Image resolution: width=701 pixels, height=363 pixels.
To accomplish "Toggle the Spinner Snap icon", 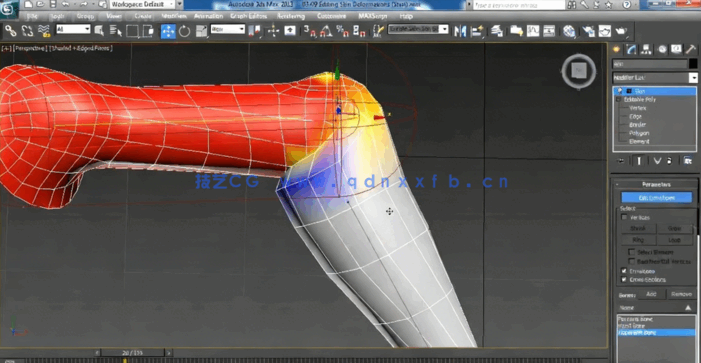I will coord(359,30).
